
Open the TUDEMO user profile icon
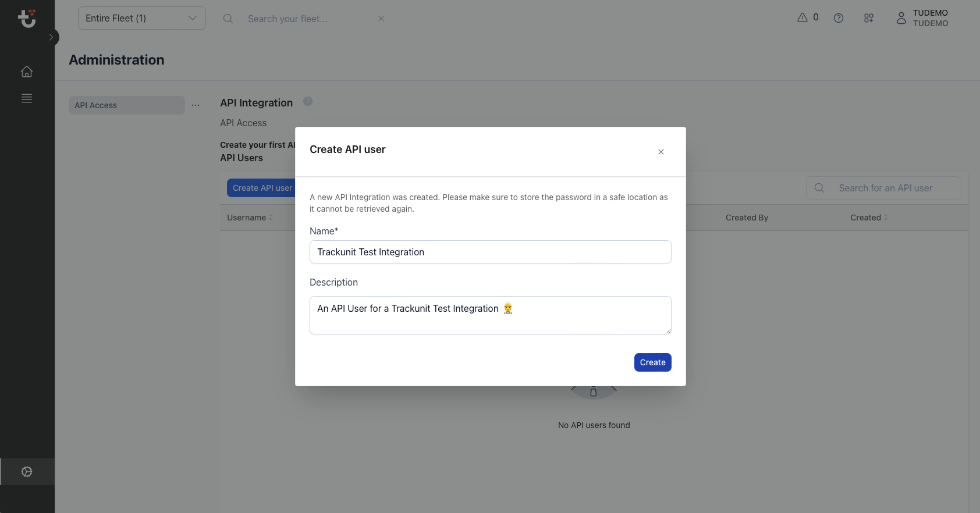(901, 18)
